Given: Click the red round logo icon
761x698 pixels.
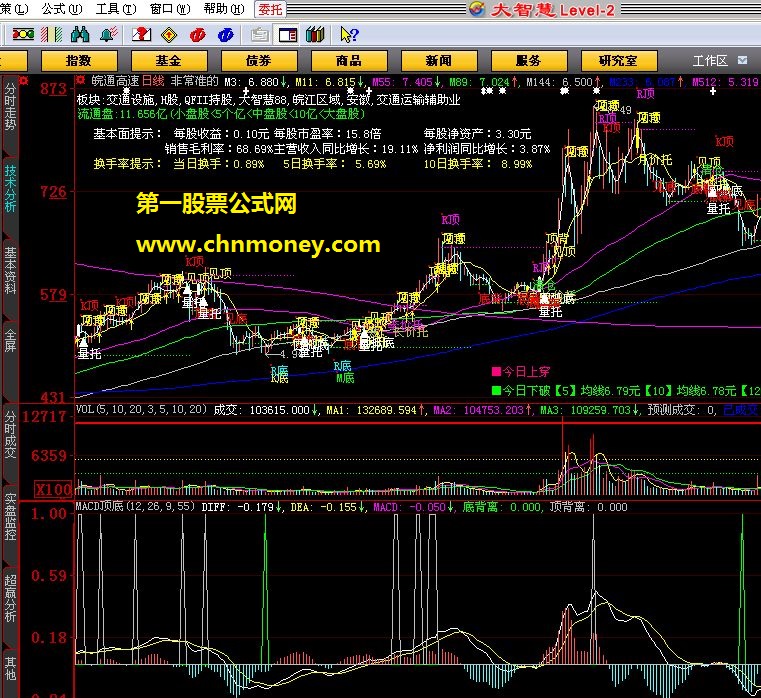Looking at the screenshot, I should pyautogui.click(x=198, y=35).
